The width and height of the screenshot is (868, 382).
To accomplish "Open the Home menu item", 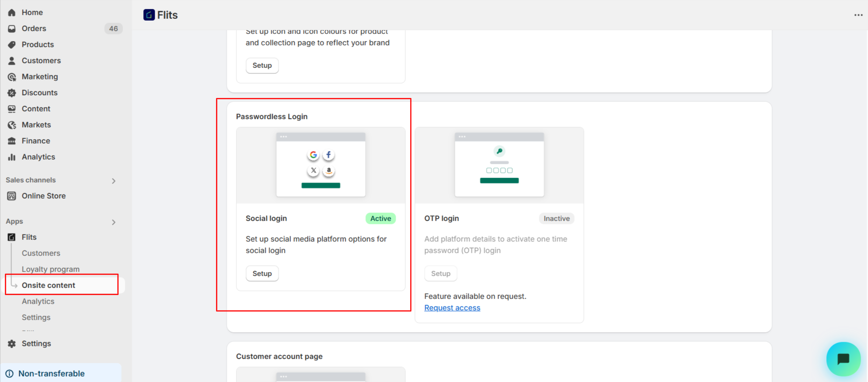I will [x=32, y=12].
